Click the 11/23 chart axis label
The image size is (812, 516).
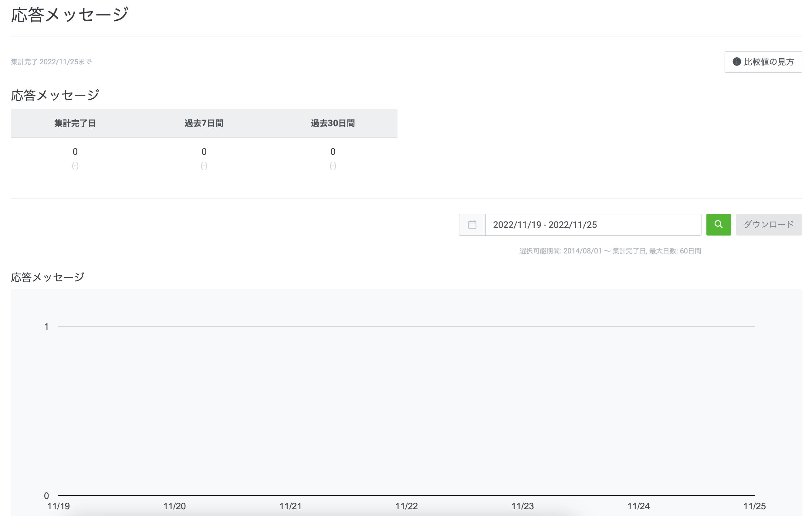click(523, 506)
